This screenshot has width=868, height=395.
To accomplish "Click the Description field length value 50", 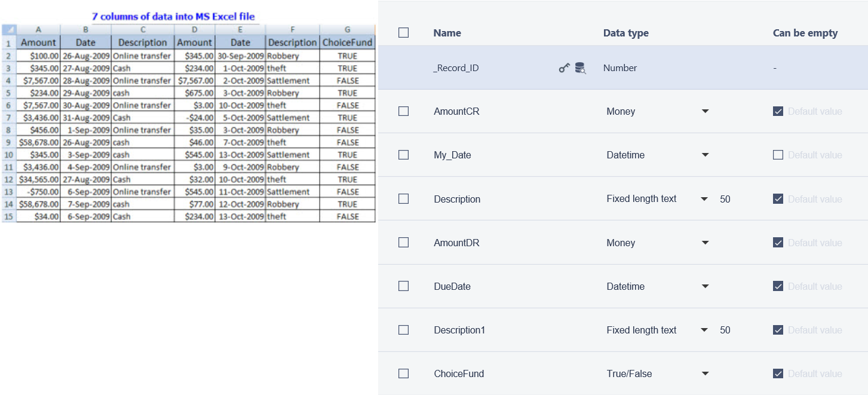I will pos(725,199).
